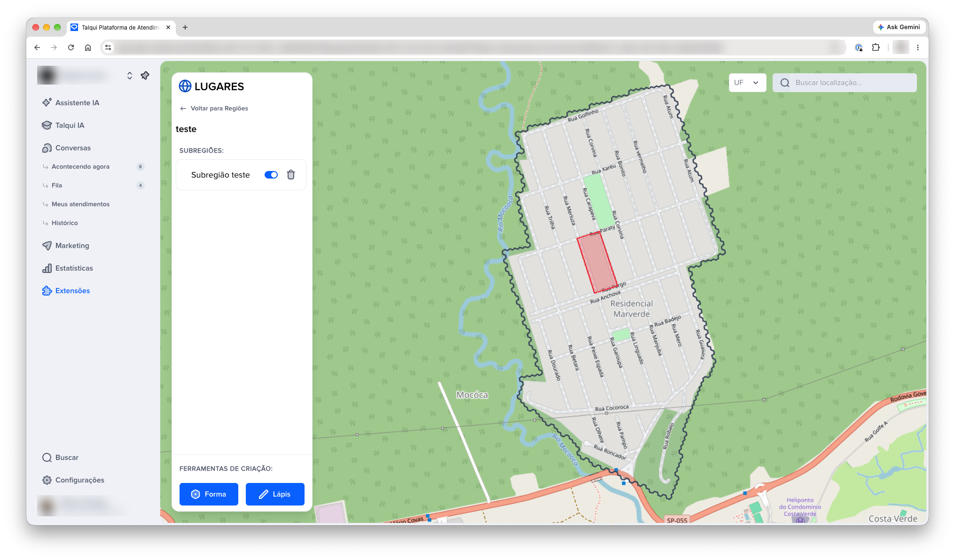Click the Ask Gemini button
This screenshot has width=955, height=560.
point(899,27)
